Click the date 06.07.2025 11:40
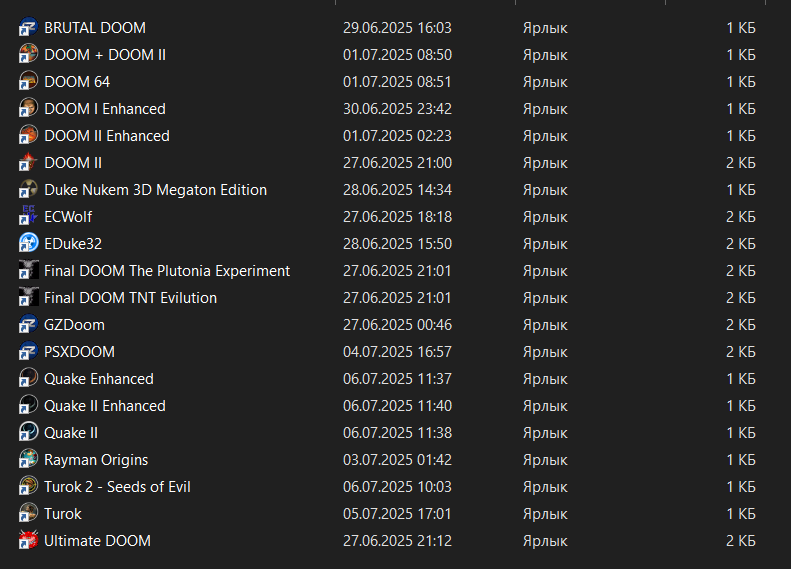Screen dimensions: 791x569 pyautogui.click(x=398, y=406)
